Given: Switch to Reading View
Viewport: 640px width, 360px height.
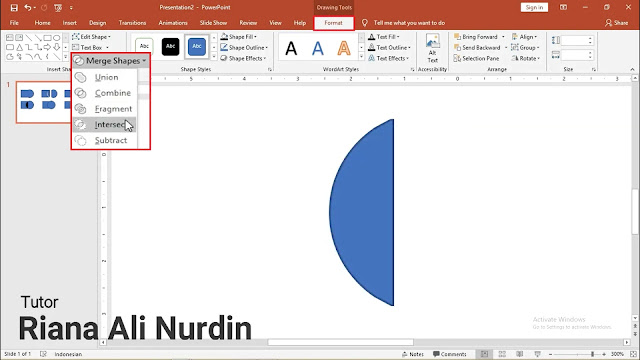Looking at the screenshot, I should 520,354.
